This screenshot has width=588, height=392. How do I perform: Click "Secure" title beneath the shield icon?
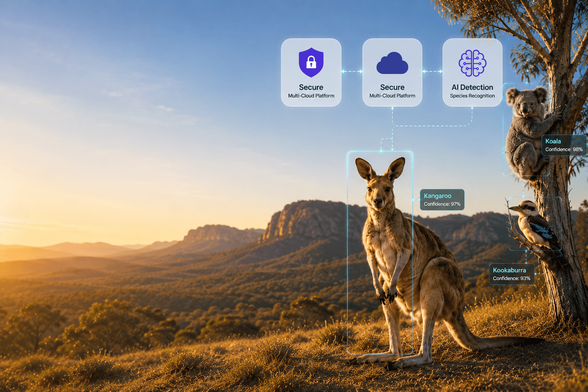pyautogui.click(x=311, y=87)
